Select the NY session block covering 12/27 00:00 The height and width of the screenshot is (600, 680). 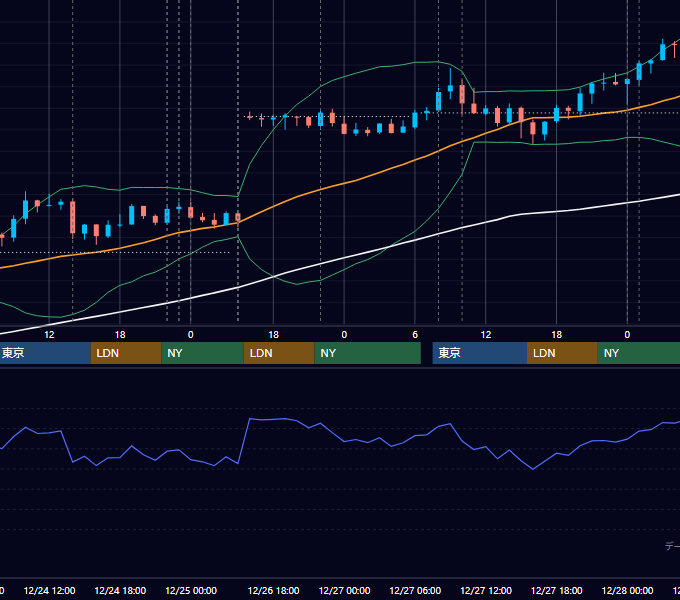(367, 353)
